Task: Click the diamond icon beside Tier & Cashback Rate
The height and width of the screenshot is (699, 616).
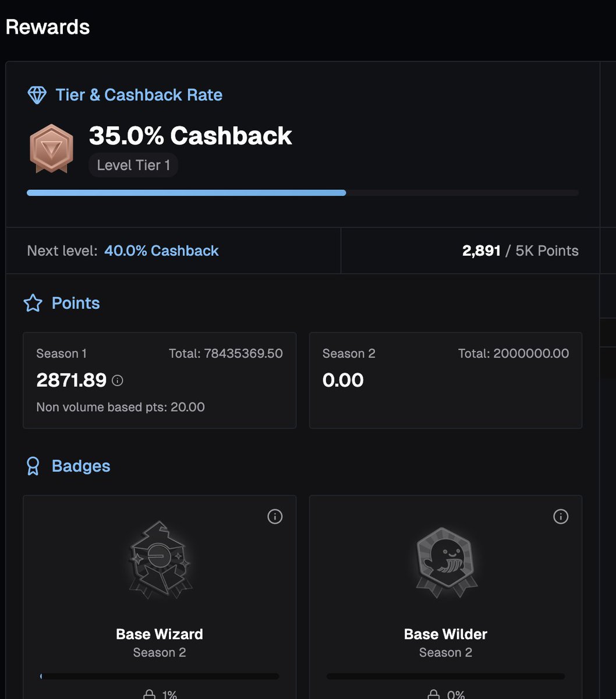Action: click(37, 95)
